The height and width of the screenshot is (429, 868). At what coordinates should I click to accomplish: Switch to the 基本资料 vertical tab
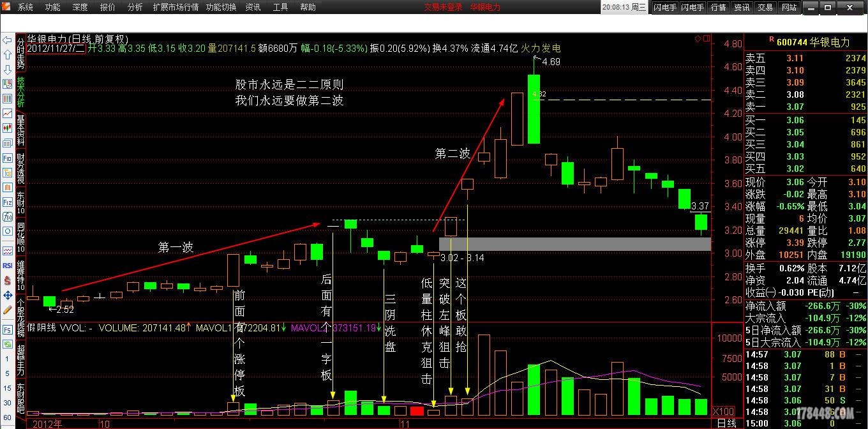(x=21, y=131)
